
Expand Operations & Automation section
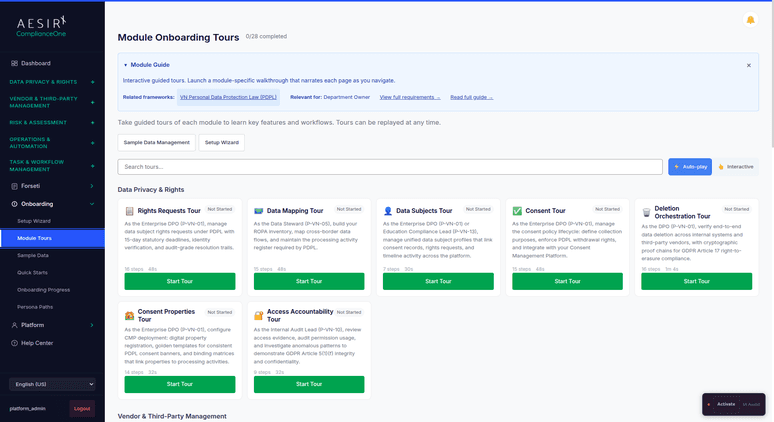(x=92, y=143)
